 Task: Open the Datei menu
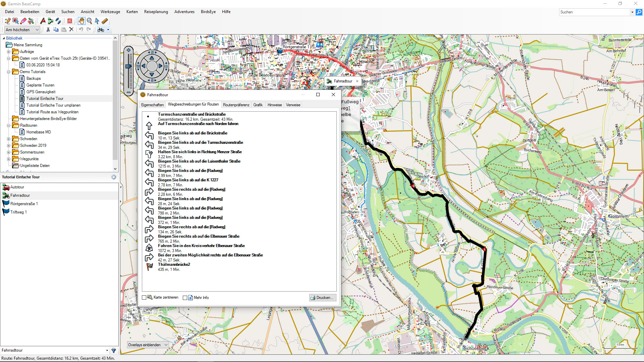point(9,12)
